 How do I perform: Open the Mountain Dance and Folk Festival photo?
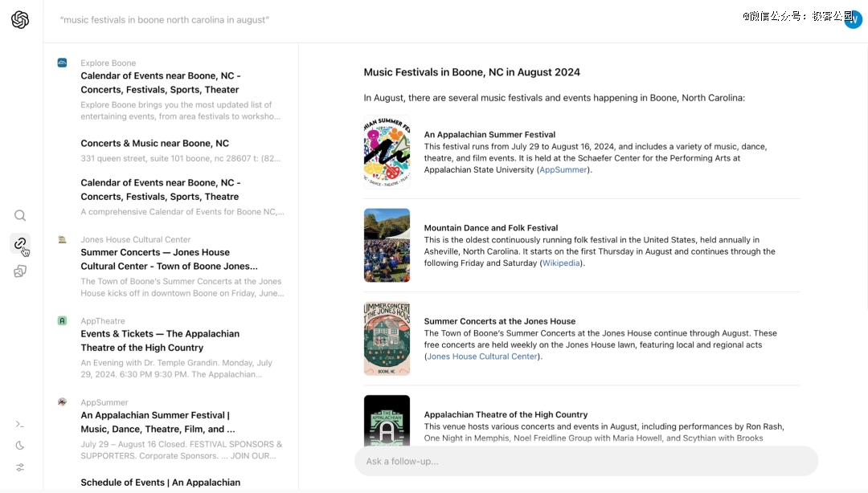387,245
